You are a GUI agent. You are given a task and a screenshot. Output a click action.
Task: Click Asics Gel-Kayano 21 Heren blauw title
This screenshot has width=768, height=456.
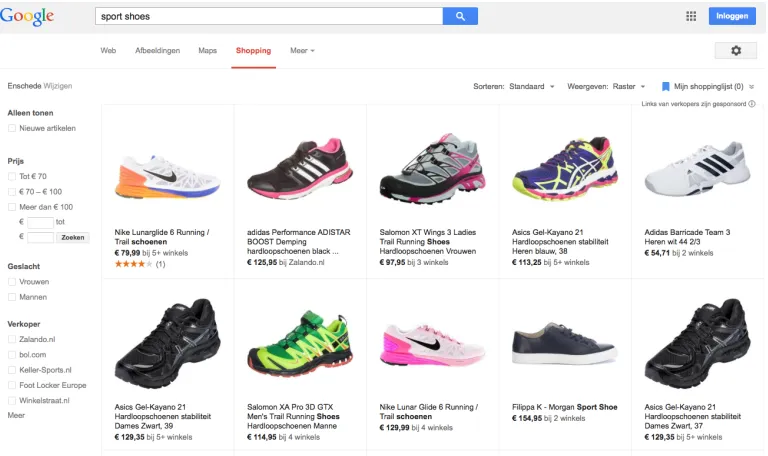tap(560, 241)
